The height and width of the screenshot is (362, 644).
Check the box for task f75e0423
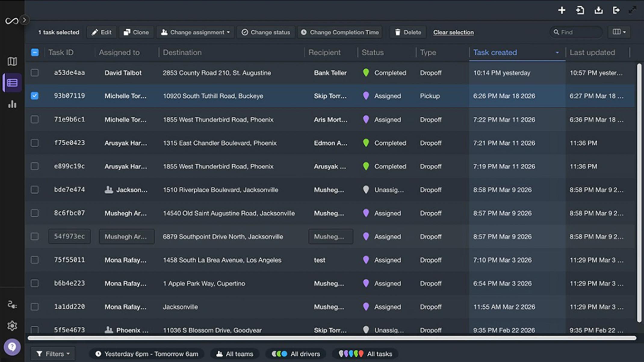coord(35,143)
